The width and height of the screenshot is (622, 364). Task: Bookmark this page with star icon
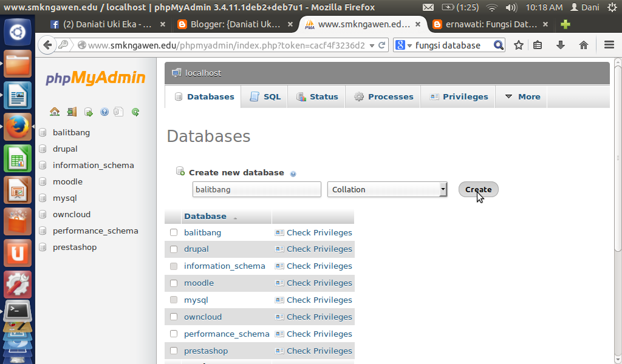[x=519, y=45]
